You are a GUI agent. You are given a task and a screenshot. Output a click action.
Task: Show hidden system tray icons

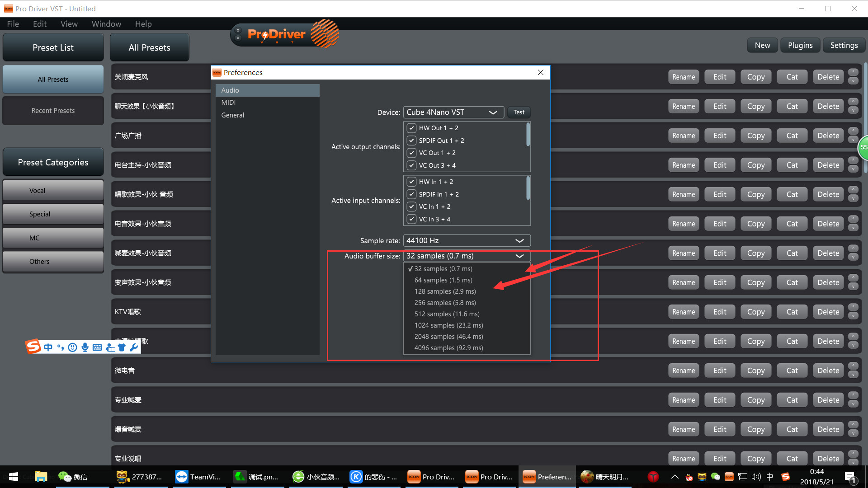click(675, 477)
